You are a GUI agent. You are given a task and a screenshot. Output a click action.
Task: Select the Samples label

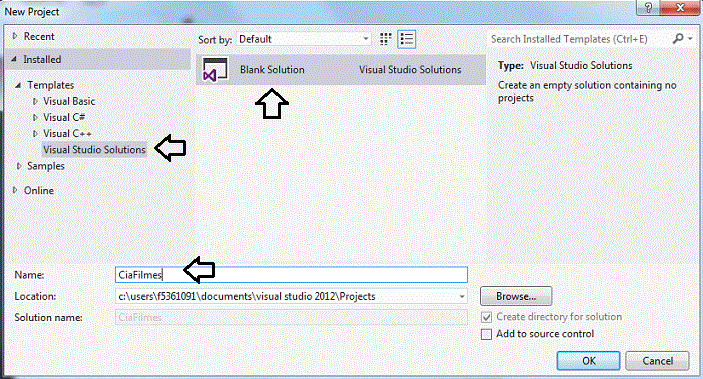click(46, 166)
